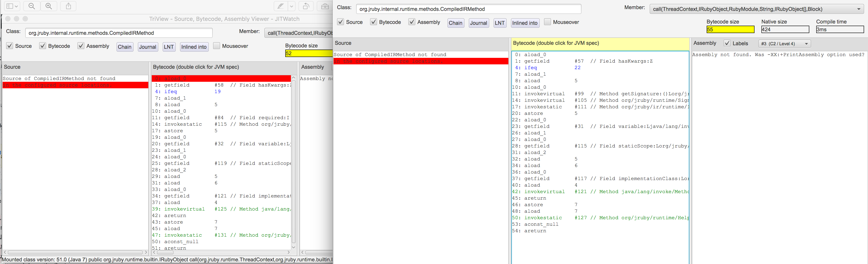Click the Class input field on right

468,9
